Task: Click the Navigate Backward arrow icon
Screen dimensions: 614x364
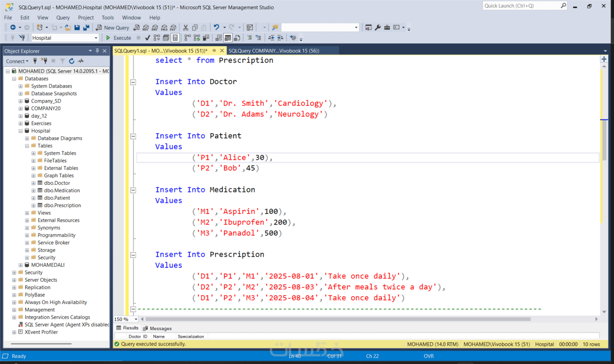Action: [13, 28]
